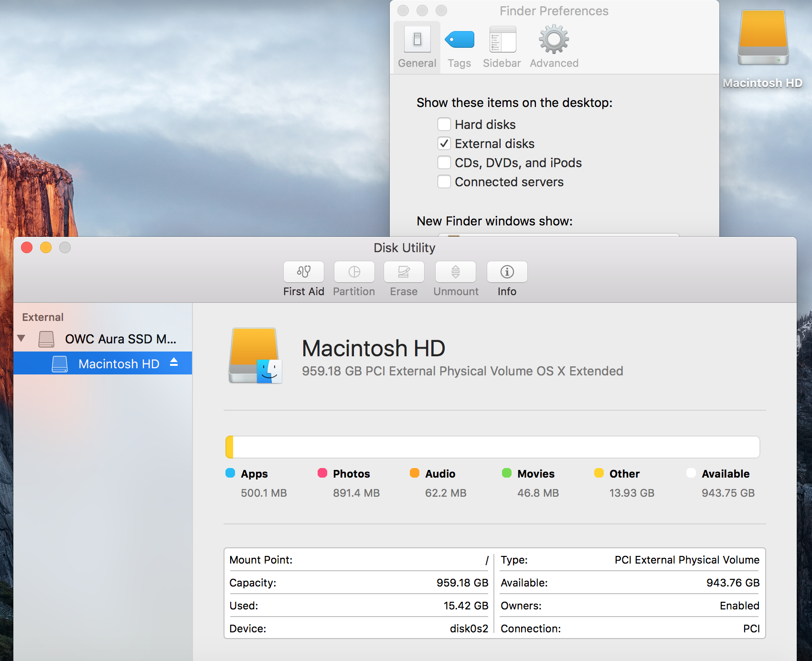Image resolution: width=812 pixels, height=661 pixels.
Task: Collapse the OWC Aura SSD disclosure triangle
Action: 21,338
